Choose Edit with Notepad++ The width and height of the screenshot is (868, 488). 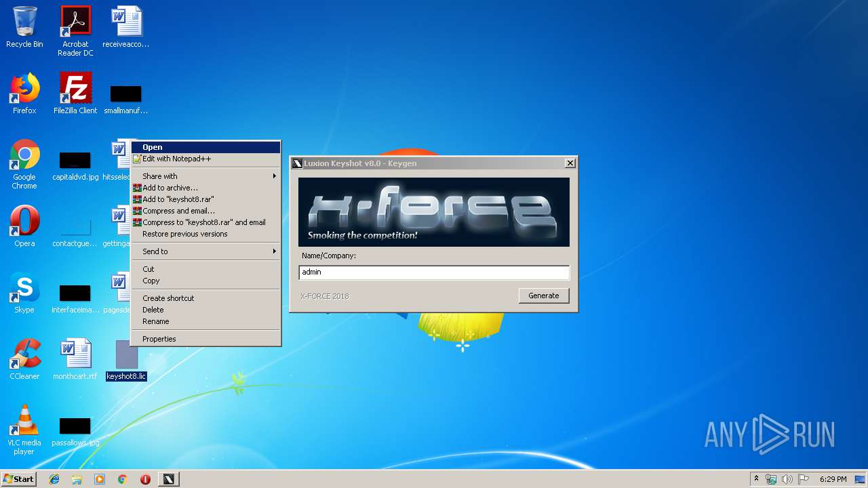206,159
